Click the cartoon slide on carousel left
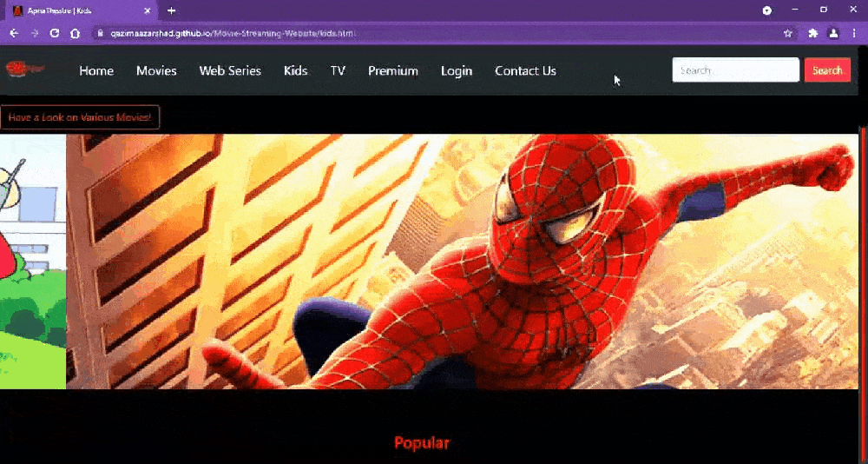The height and width of the screenshot is (464, 868). click(33, 261)
